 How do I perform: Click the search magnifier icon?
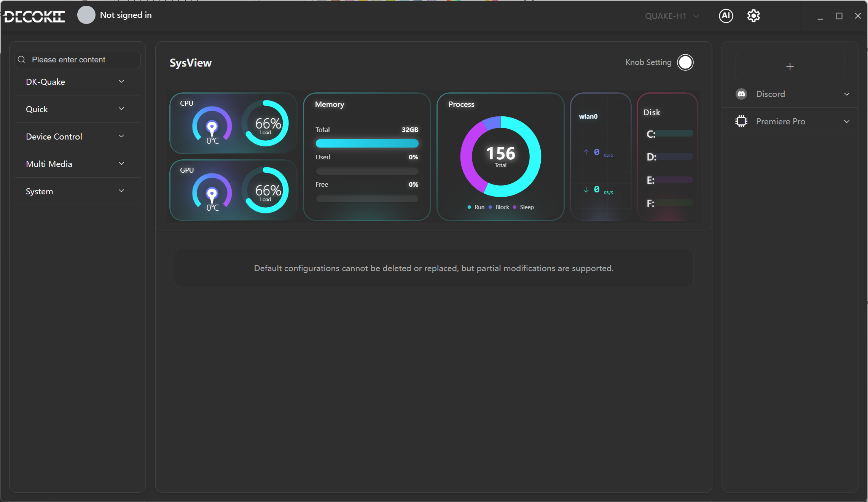tap(22, 60)
